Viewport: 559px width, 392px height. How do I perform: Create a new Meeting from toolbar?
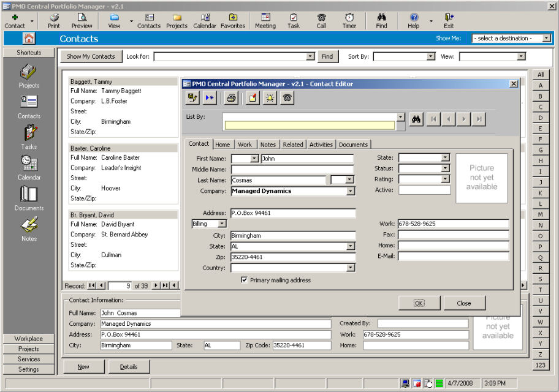coord(265,21)
